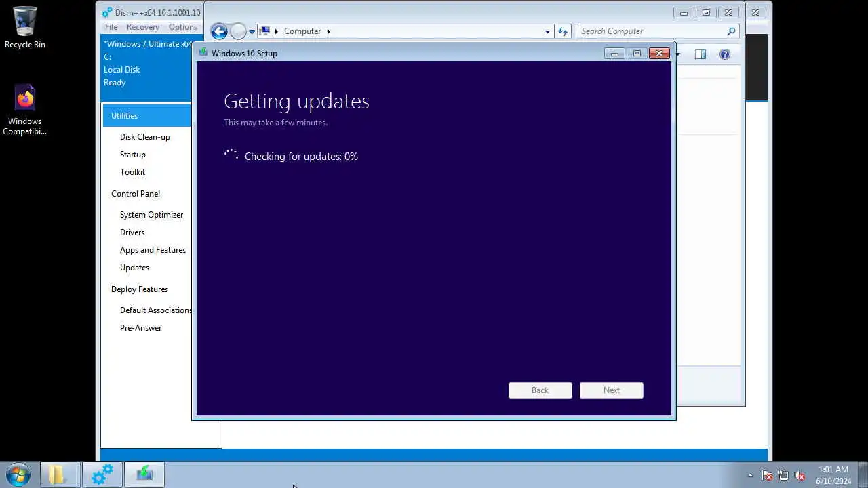Image resolution: width=868 pixels, height=488 pixels.
Task: Open the recent pages dropdown next to Forward
Action: pyautogui.click(x=252, y=31)
